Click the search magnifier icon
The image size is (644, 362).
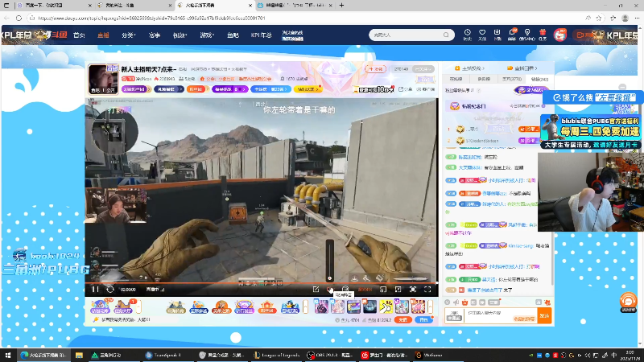446,35
